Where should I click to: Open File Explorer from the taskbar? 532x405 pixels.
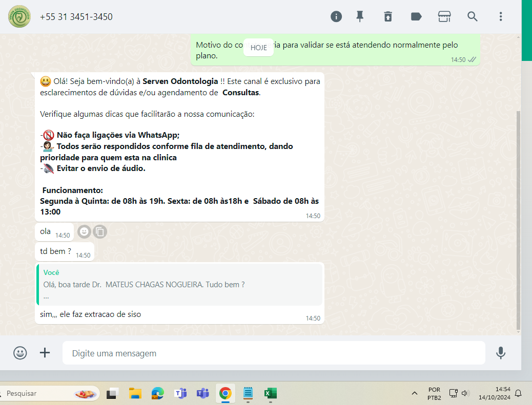[135, 393]
